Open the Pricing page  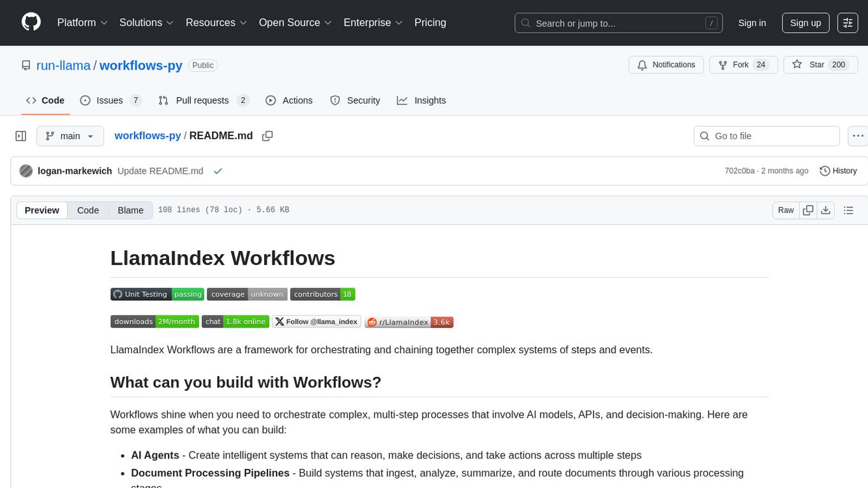click(x=430, y=22)
